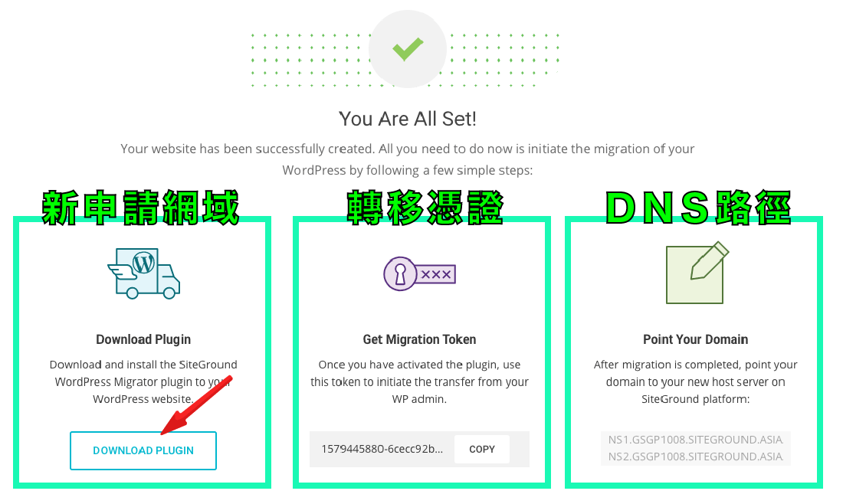The height and width of the screenshot is (504, 843).
Task: Click the SiteGround WordPress Migrator description text
Action: click(143, 382)
